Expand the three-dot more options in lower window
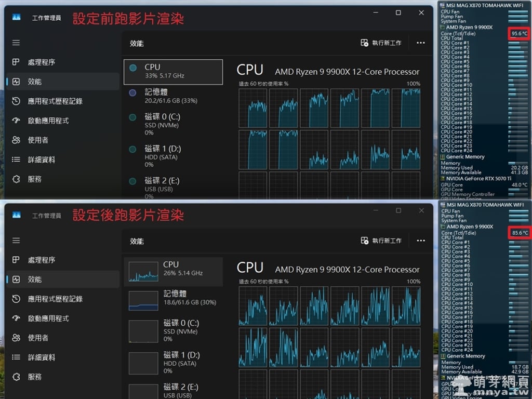This screenshot has height=399, width=532. (x=421, y=241)
